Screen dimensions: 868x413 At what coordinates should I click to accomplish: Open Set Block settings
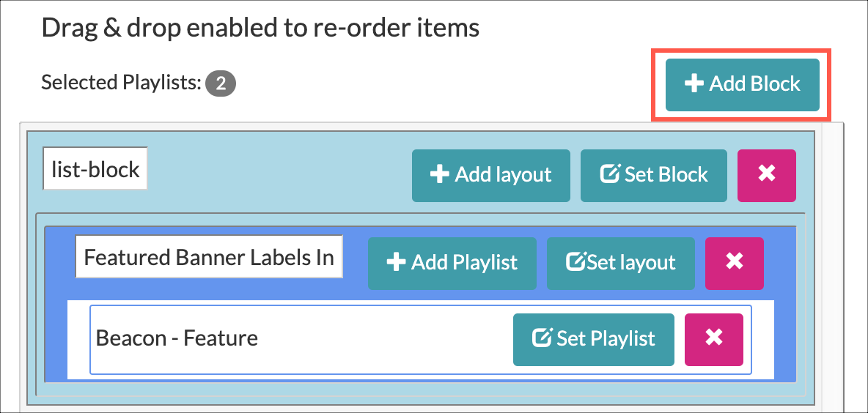[x=654, y=175]
